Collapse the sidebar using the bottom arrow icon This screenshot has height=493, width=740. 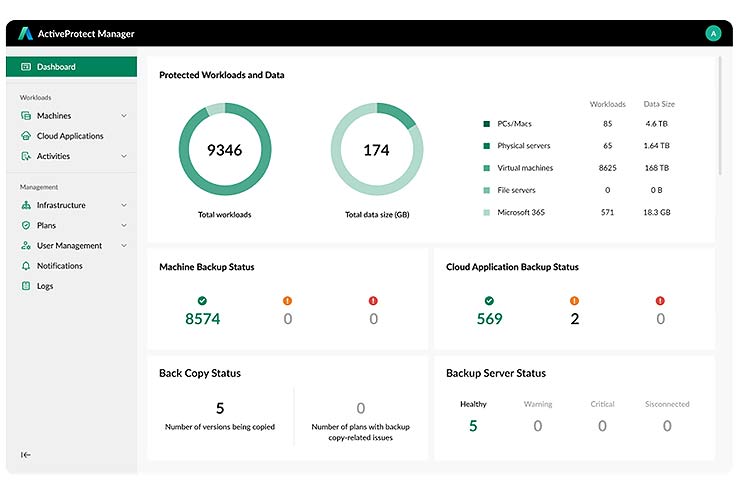click(x=26, y=455)
